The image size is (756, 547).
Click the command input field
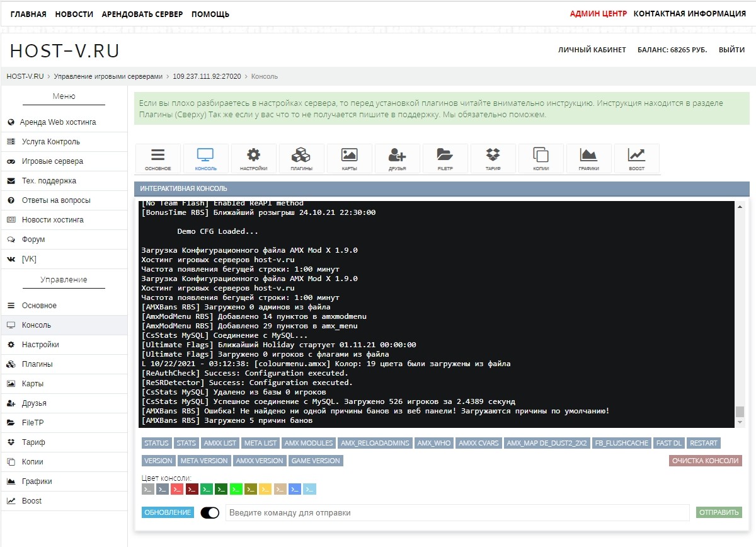coord(457,513)
